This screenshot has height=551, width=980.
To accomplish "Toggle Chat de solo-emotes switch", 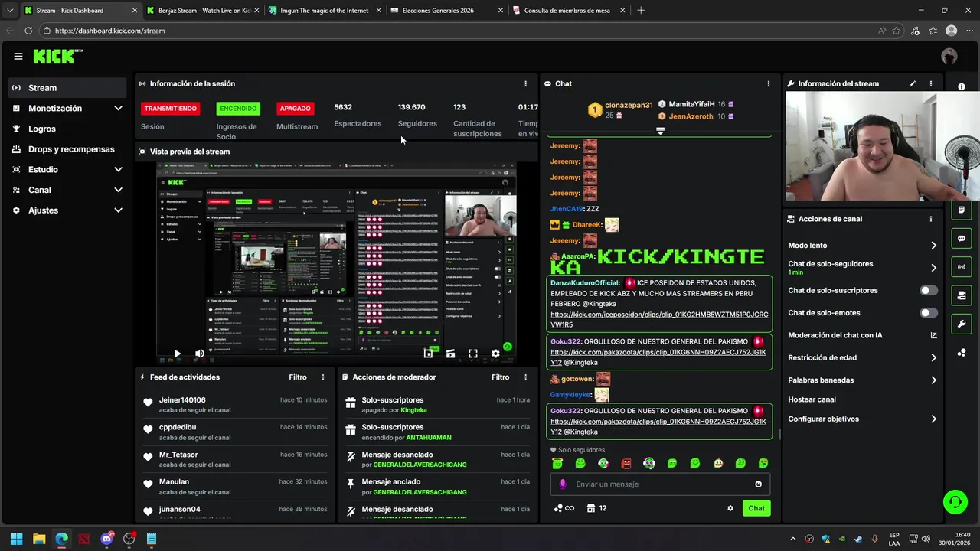I will pyautogui.click(x=929, y=313).
